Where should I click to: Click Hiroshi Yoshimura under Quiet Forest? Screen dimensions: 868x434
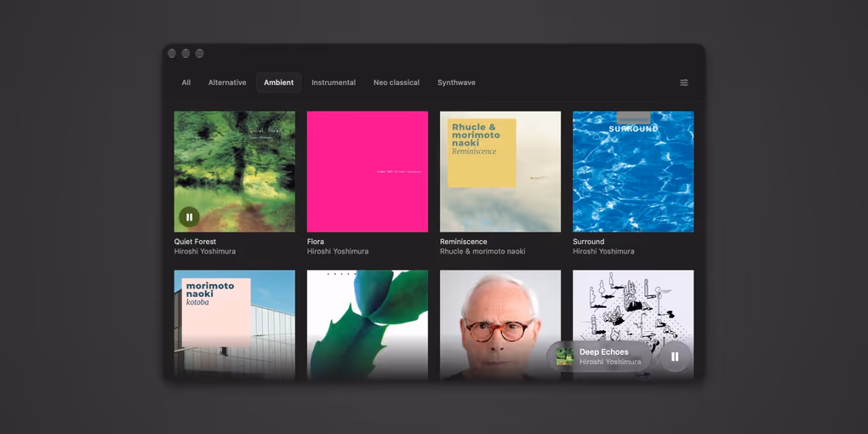(x=205, y=251)
